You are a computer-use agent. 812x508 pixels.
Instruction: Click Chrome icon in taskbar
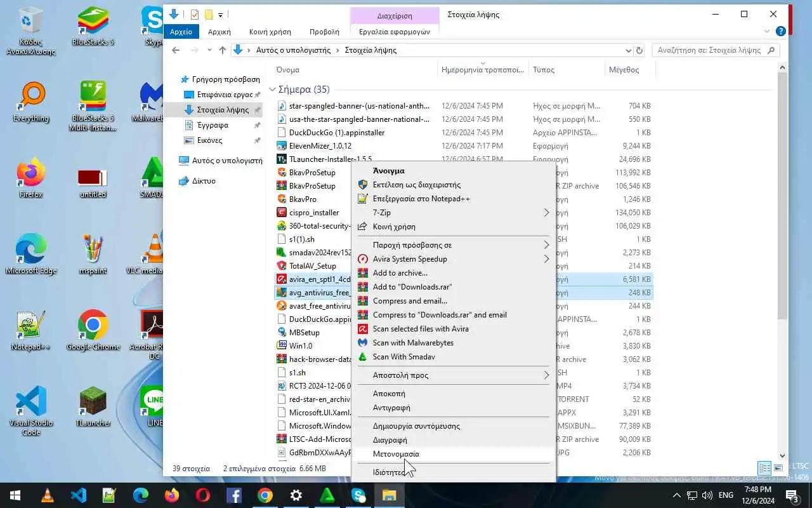[x=265, y=495]
